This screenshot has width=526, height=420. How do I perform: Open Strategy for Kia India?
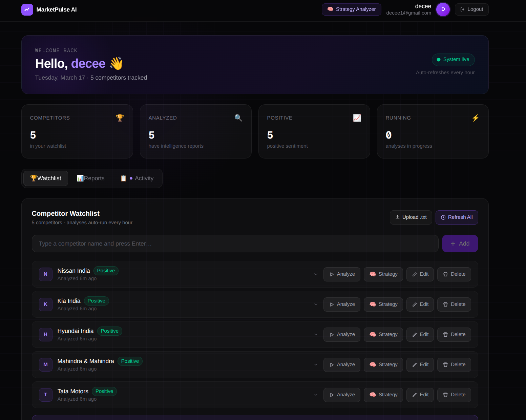(x=383, y=304)
